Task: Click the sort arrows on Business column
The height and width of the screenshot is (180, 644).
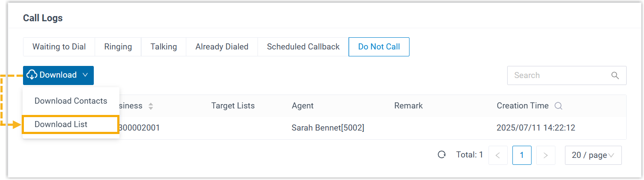Action: pos(151,106)
